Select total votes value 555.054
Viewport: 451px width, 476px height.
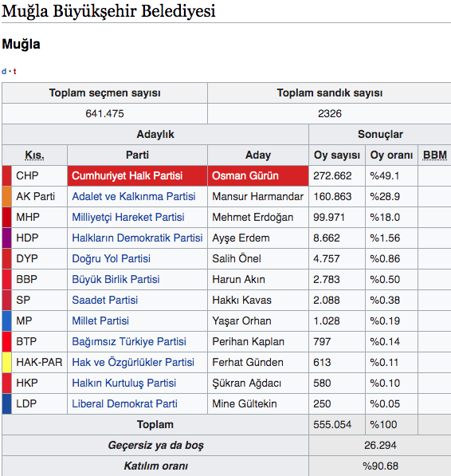click(x=332, y=424)
